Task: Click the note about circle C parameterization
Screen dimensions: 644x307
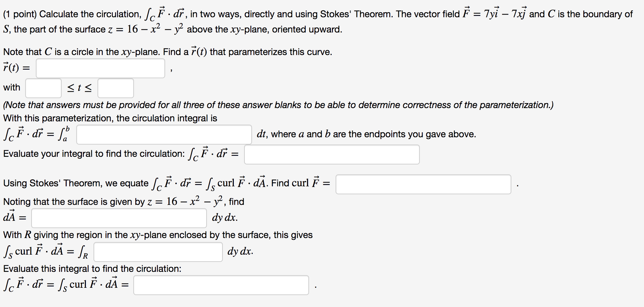Action: coord(166,51)
